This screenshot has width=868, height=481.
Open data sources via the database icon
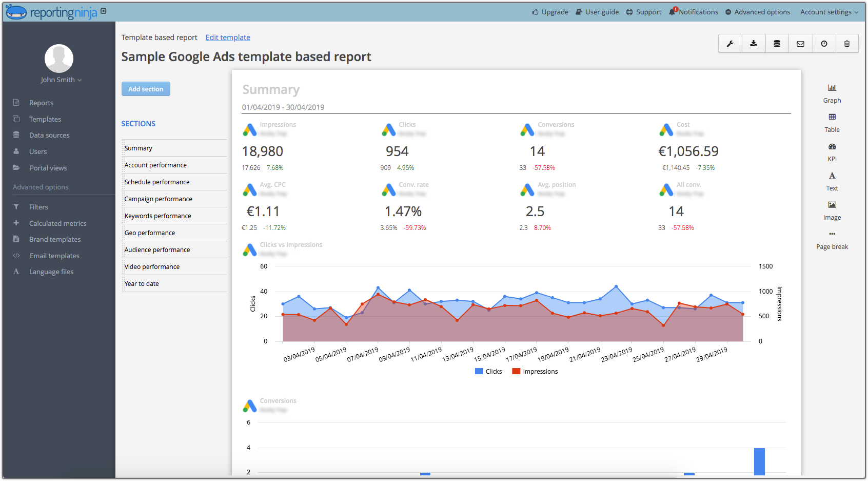tap(777, 43)
